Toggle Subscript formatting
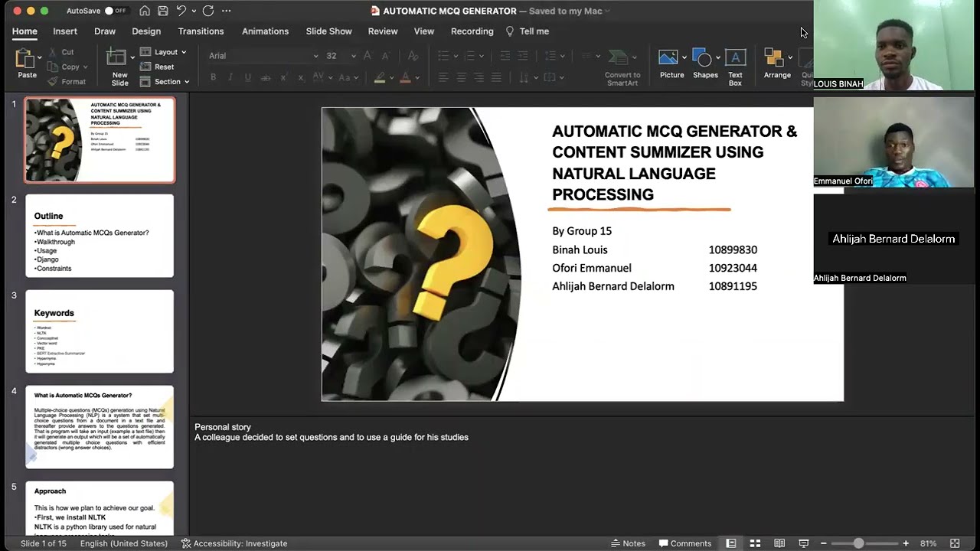 pos(301,77)
